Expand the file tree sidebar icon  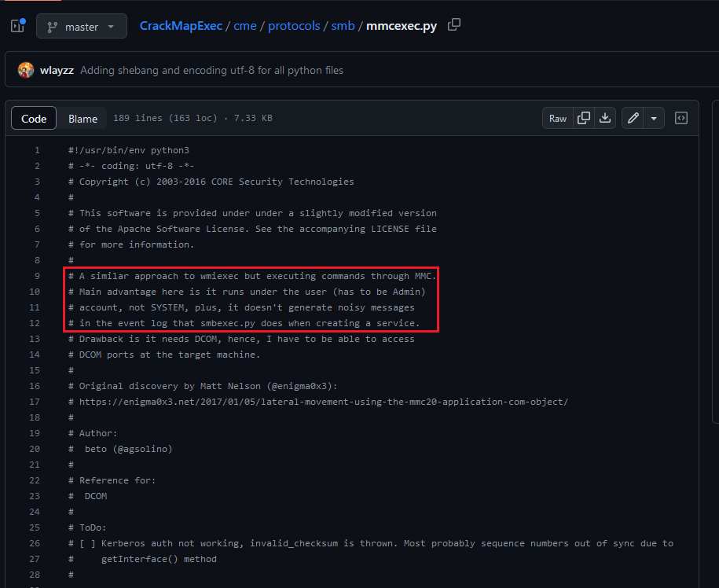click(17, 25)
